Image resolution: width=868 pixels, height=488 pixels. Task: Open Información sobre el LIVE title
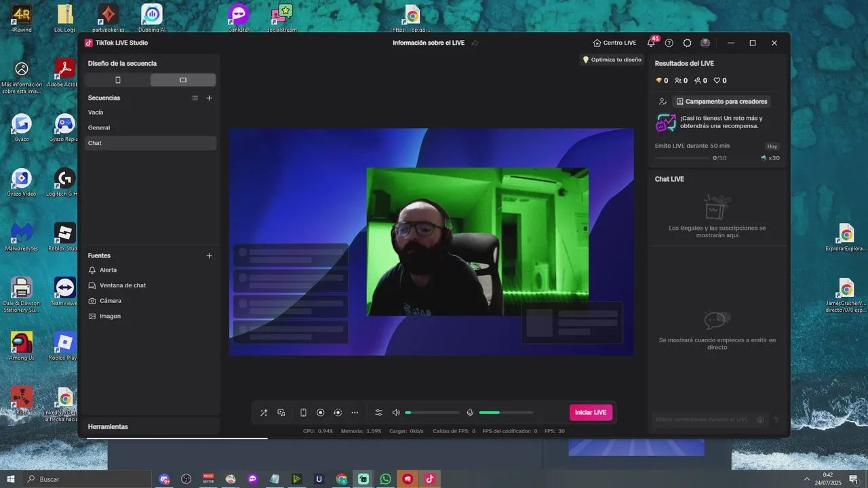click(x=429, y=43)
